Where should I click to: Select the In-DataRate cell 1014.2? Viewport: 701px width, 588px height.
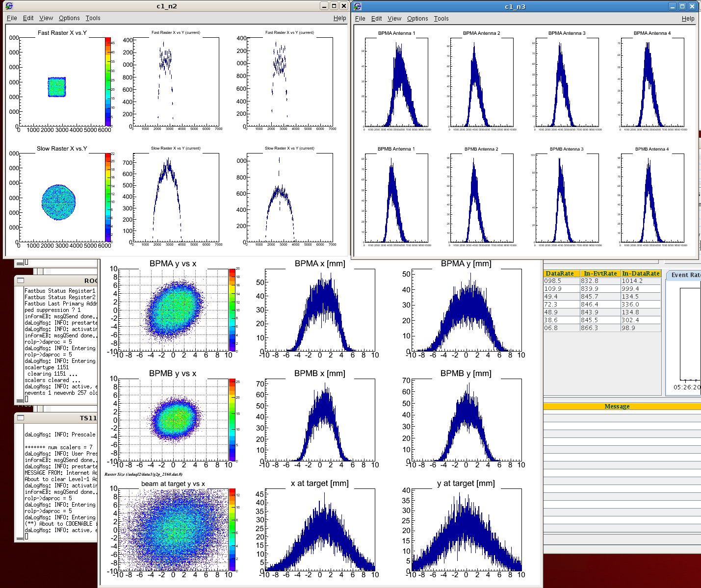(x=641, y=281)
